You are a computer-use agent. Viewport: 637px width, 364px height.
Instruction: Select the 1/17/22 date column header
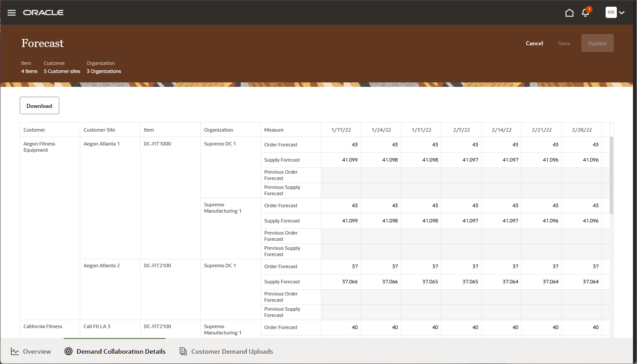click(341, 130)
